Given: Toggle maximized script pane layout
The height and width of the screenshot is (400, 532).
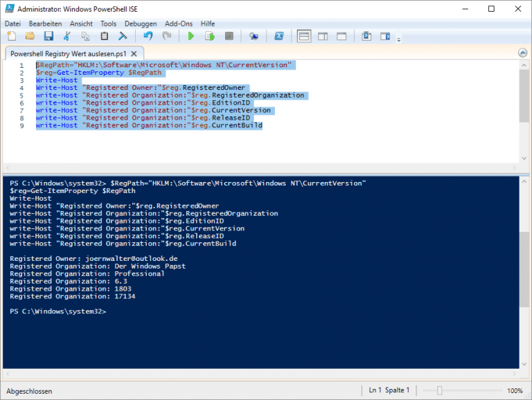Looking at the screenshot, I should pos(342,36).
